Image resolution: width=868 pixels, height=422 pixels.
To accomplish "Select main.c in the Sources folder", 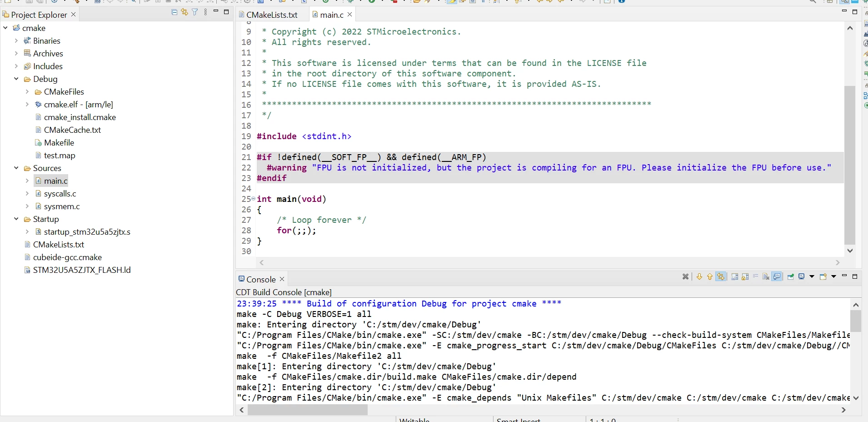I will tap(55, 181).
